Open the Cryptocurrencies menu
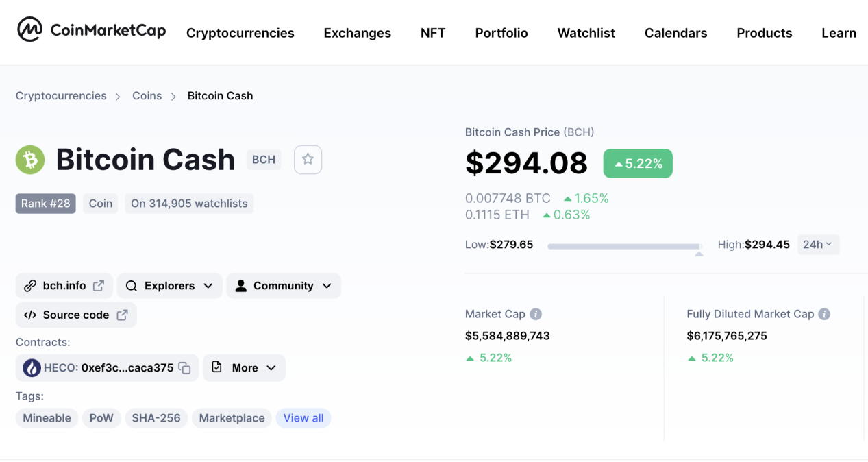This screenshot has height=462, width=868. click(240, 33)
